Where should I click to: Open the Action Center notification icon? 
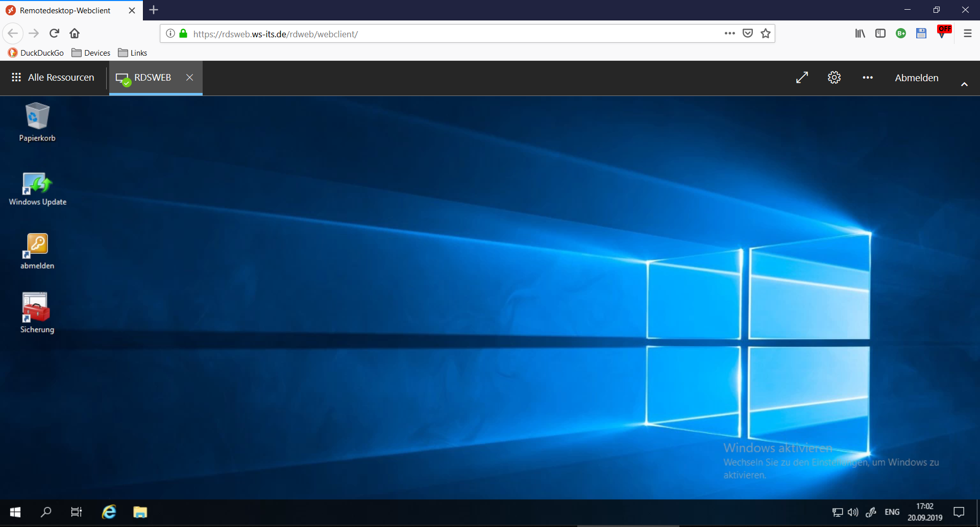pos(959,512)
